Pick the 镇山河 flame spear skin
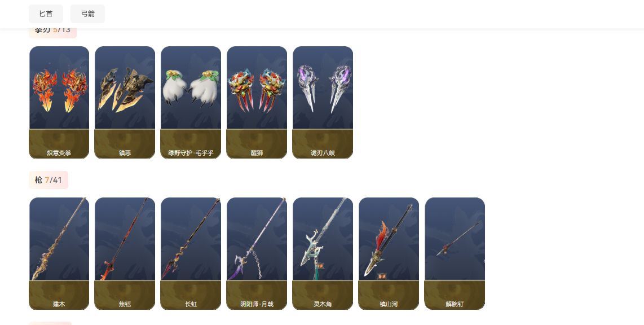The height and width of the screenshot is (325, 644). click(389, 253)
